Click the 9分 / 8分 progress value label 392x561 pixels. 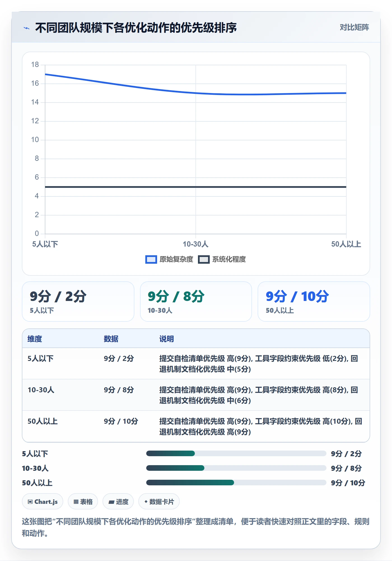(346, 468)
